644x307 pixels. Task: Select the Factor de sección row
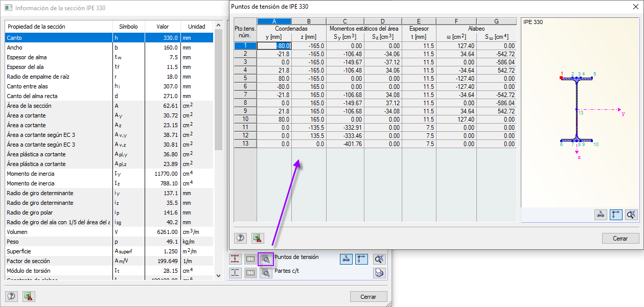pos(109,261)
